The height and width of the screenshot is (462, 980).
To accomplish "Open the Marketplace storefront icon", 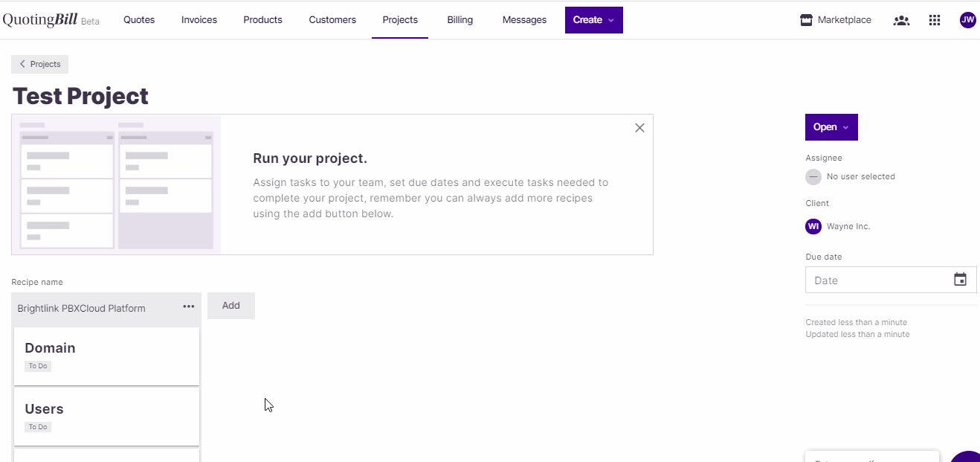I will coord(806,20).
